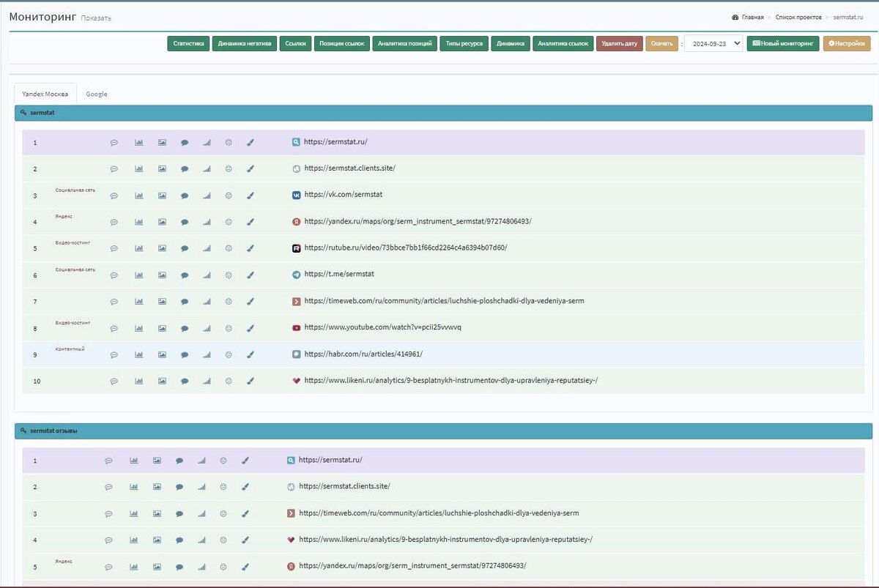Collapse the sermstat keyword group header

[x=443, y=113]
